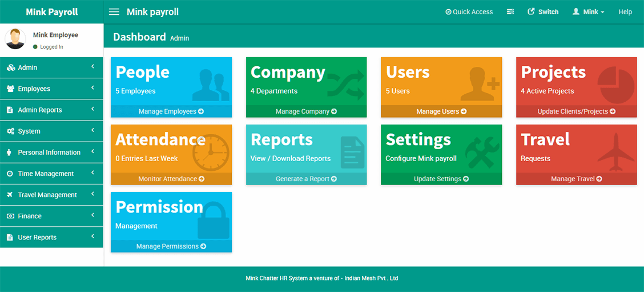Click the User Reports document icon
This screenshot has height=292, width=644.
10,237
